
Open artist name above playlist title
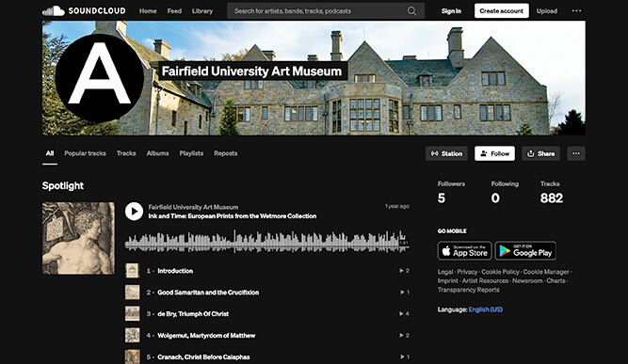click(x=193, y=207)
